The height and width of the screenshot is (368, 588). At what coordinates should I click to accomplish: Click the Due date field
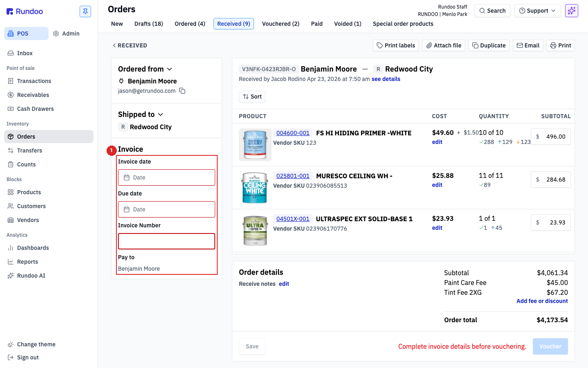point(167,209)
